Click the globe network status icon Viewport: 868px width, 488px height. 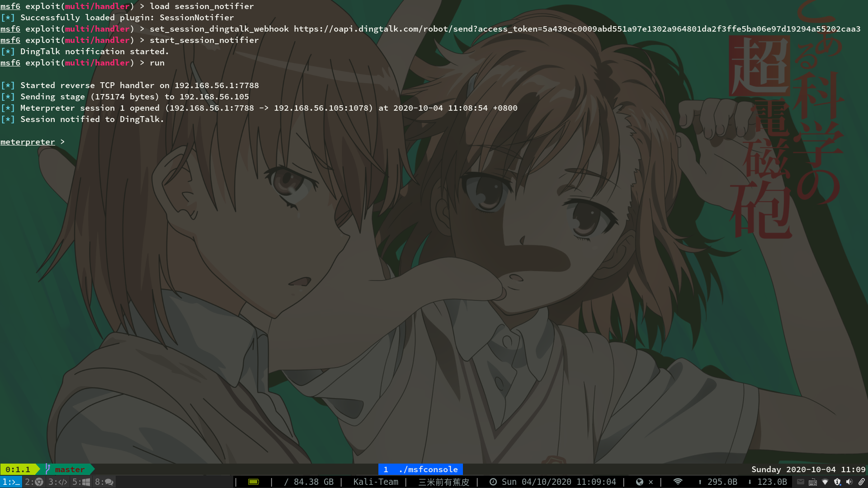point(639,482)
